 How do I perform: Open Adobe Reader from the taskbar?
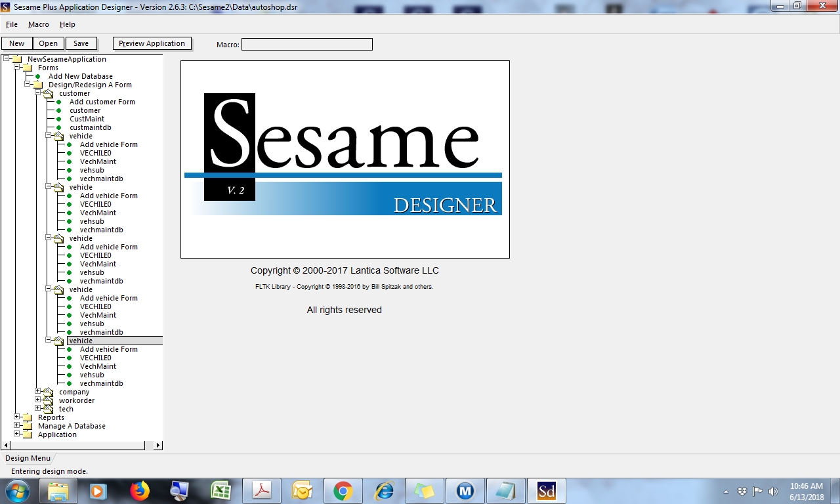click(x=262, y=491)
